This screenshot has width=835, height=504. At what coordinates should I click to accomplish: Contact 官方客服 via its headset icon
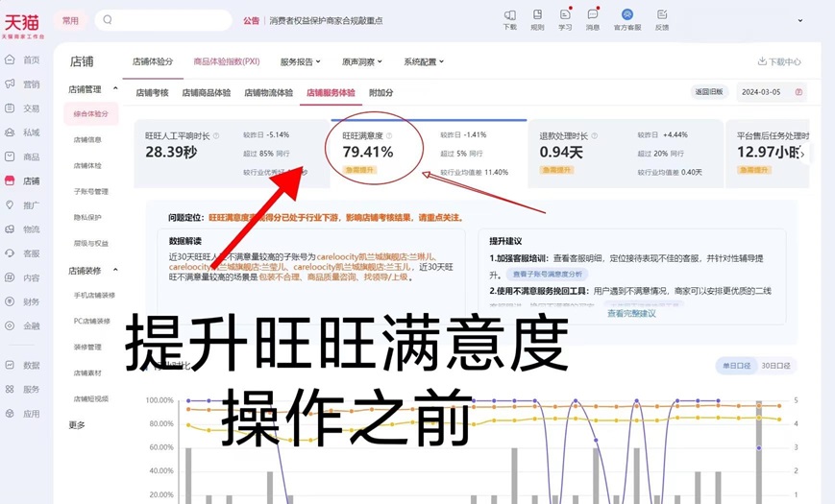coord(626,15)
